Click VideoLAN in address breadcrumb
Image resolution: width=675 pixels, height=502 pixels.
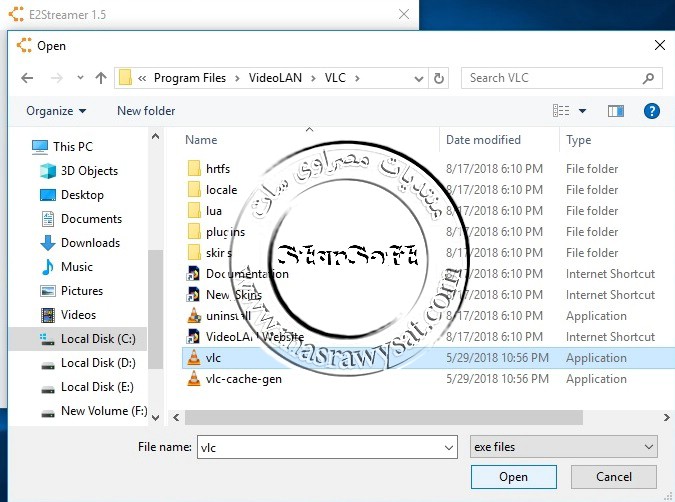(275, 78)
